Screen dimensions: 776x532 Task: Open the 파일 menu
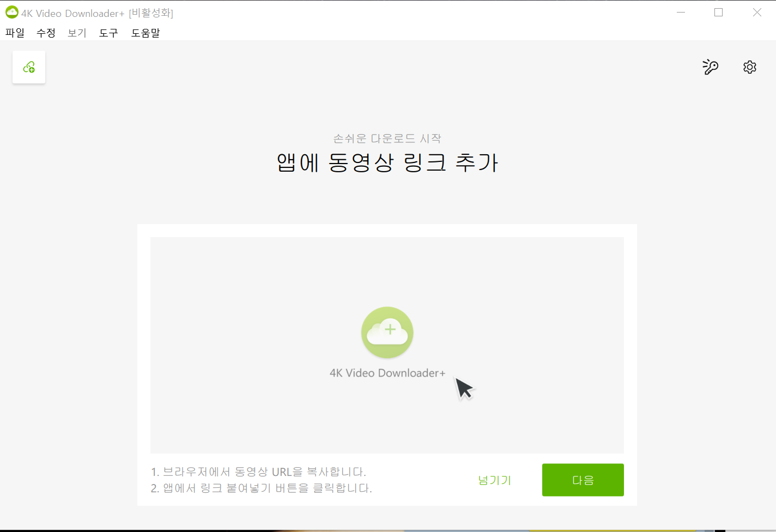(x=15, y=33)
